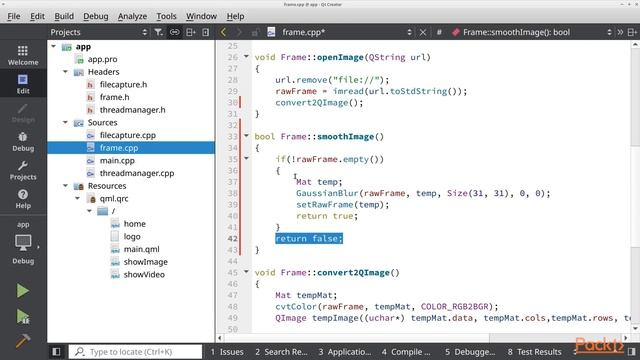Select logo resource file

131,236
